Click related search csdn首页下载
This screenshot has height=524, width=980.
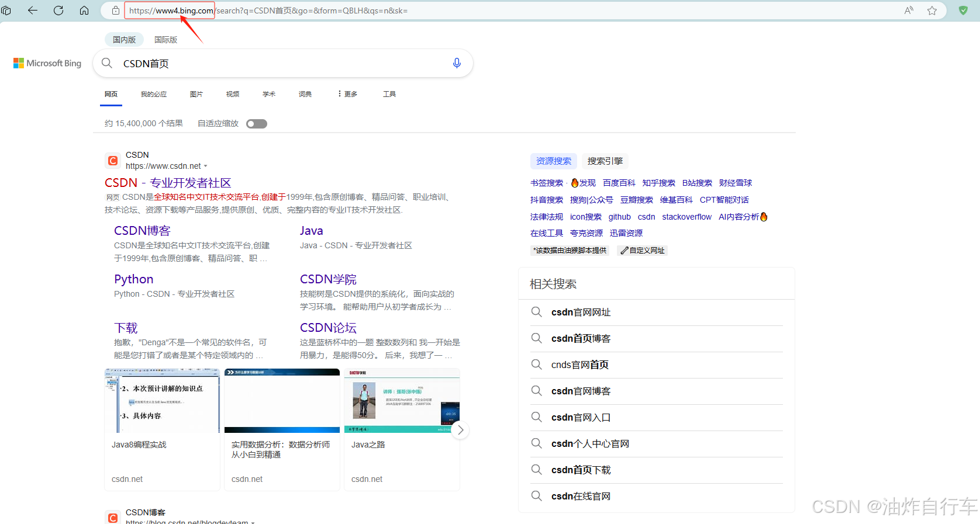coord(581,470)
